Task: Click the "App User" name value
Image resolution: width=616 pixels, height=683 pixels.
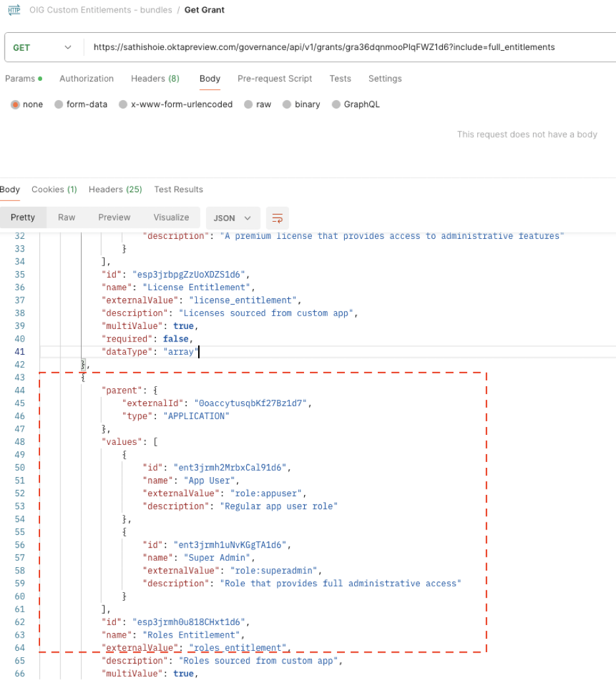Action: pos(209,481)
